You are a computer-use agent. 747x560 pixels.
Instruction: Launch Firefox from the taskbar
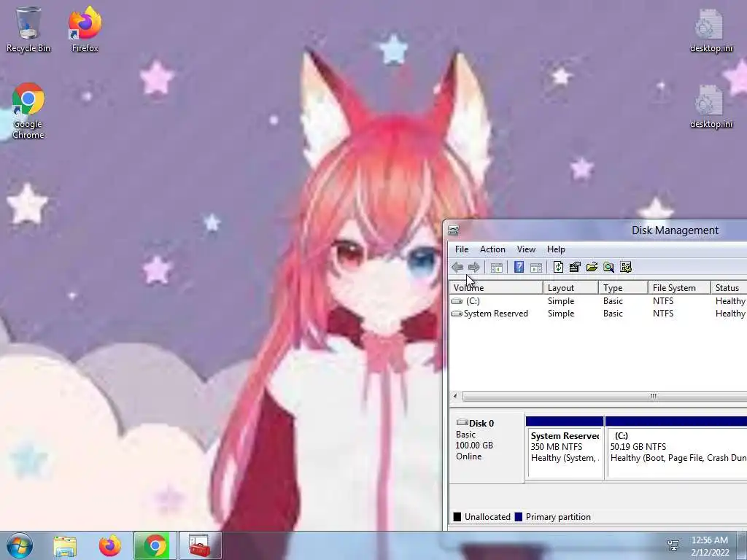click(x=110, y=545)
